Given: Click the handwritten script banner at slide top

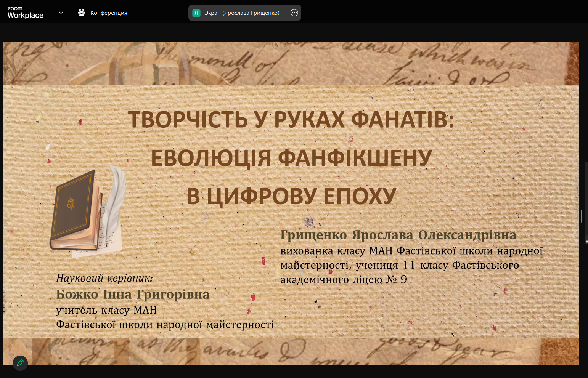Looking at the screenshot, I should coord(291,63).
